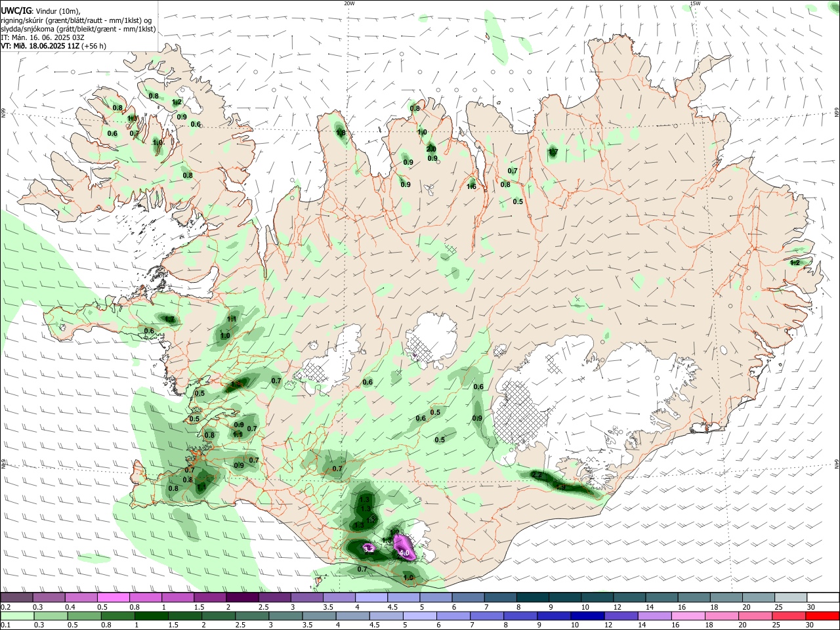The image size is (840, 630).
Task: Pick the bright red lower-row swatch labeled 30
Action: pos(821,616)
